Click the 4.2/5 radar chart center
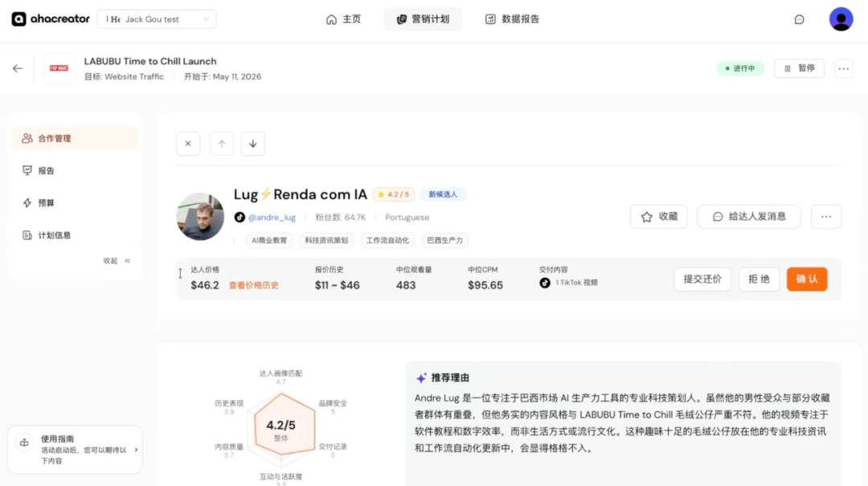 click(x=281, y=425)
